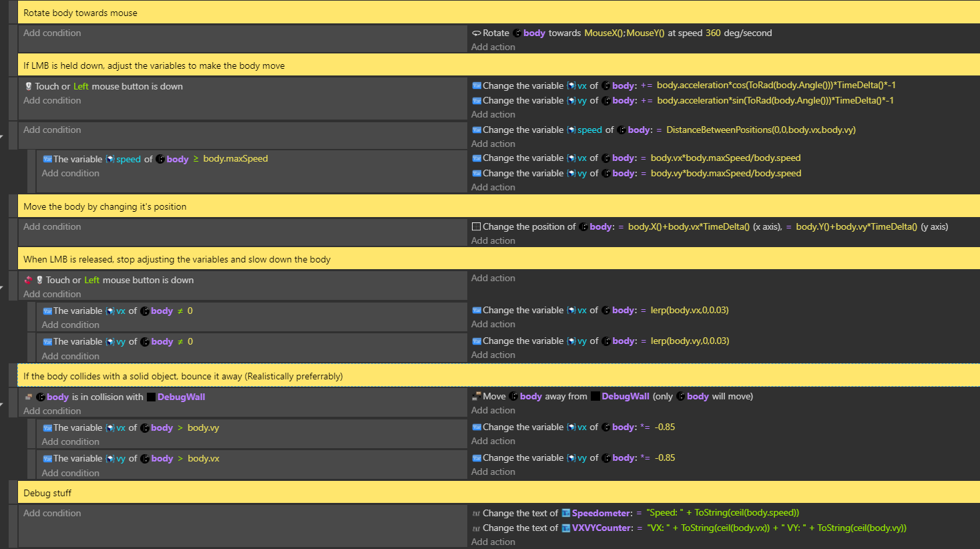Click Add action in the inverted LMB event

(493, 278)
